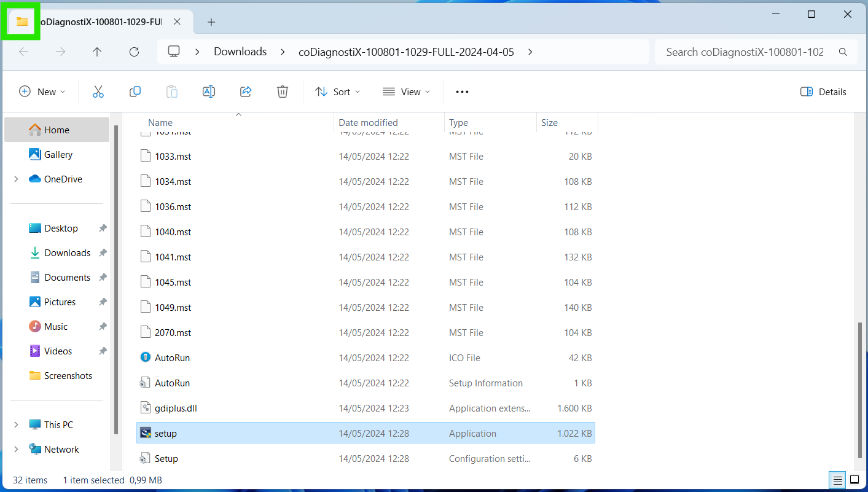Click the gdiplus.dll file icon
The height and width of the screenshot is (492, 868).
146,408
